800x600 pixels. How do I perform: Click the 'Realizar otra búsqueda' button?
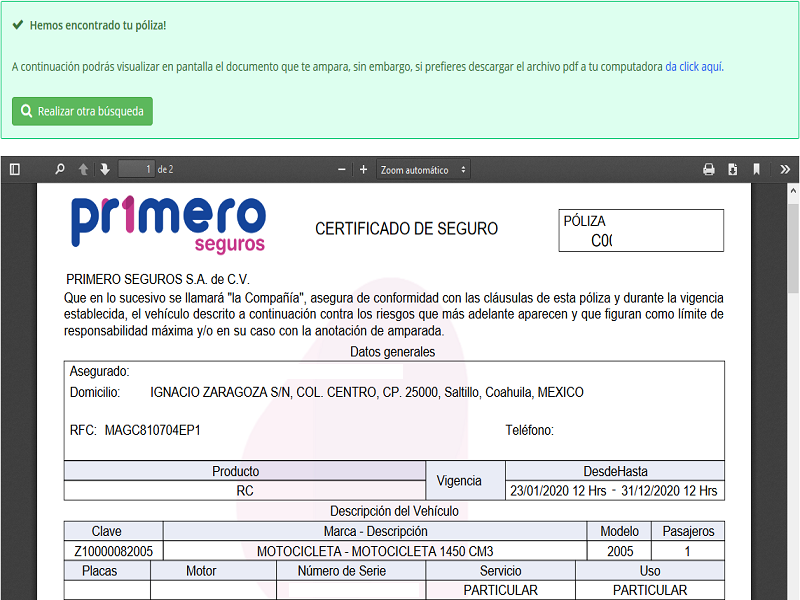[x=82, y=111]
